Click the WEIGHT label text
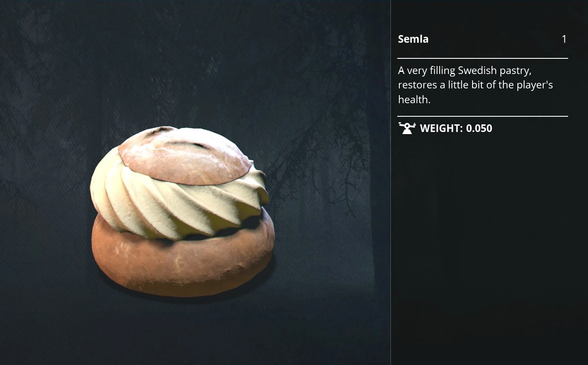Viewport: 588px width, 365px height. [x=441, y=128]
